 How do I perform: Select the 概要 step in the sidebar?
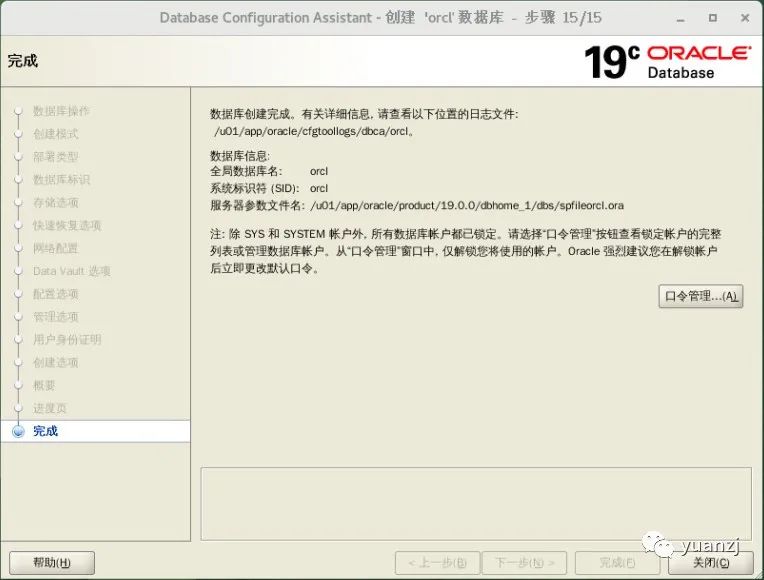[x=44, y=386]
